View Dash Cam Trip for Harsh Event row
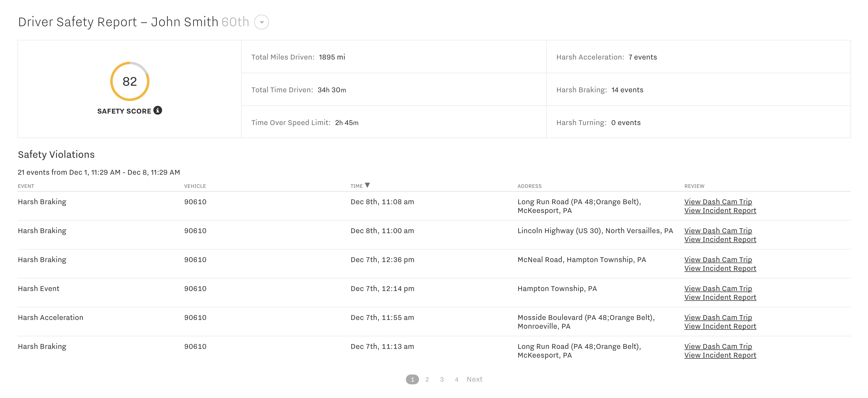 (x=718, y=289)
